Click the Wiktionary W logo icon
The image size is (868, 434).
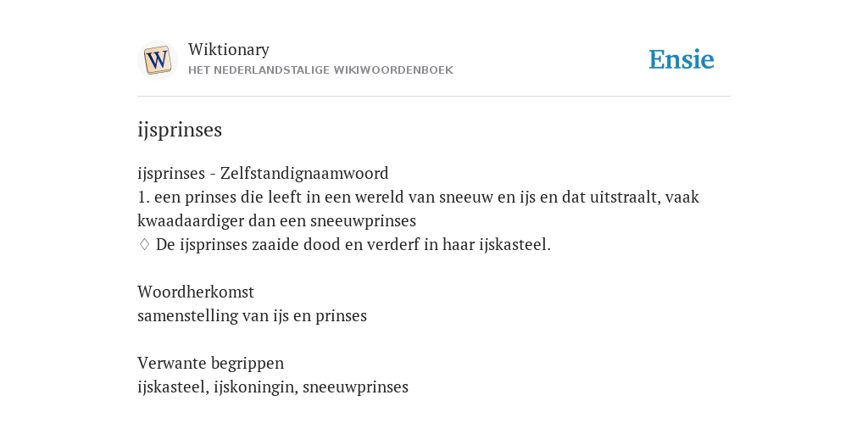pyautogui.click(x=157, y=60)
